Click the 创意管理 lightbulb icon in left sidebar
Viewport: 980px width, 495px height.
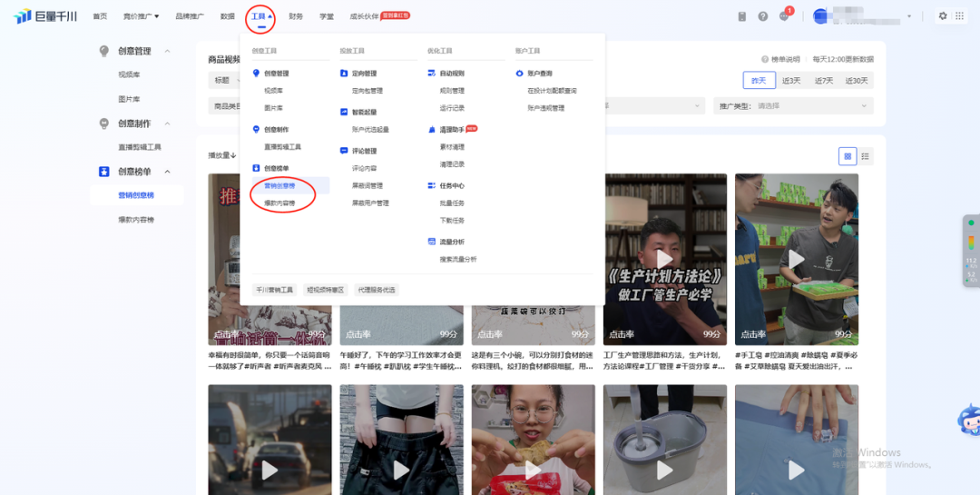point(103,51)
